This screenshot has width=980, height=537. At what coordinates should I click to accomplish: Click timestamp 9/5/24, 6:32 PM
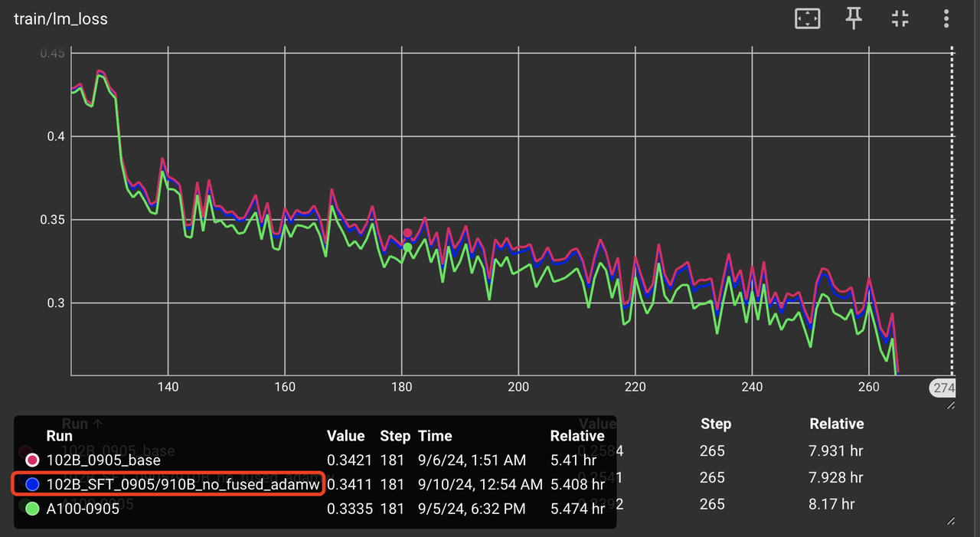(x=471, y=508)
